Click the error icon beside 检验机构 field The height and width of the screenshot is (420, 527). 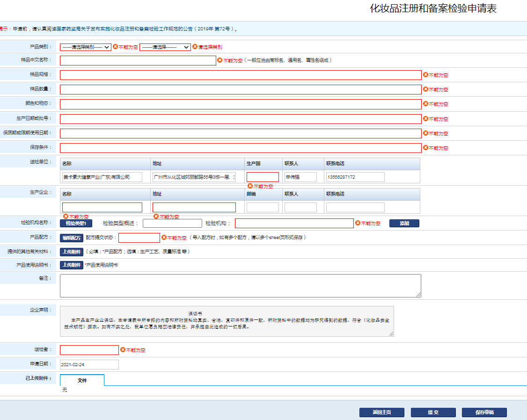[358, 223]
